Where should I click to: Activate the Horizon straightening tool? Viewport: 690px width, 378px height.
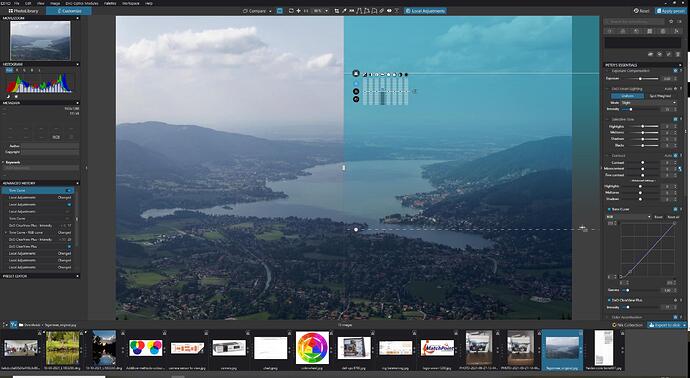point(352,11)
